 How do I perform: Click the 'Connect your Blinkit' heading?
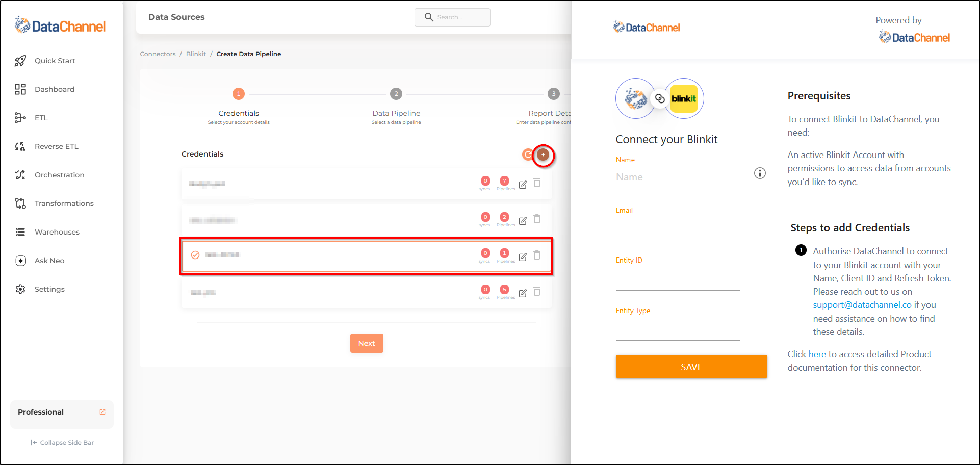[666, 140]
